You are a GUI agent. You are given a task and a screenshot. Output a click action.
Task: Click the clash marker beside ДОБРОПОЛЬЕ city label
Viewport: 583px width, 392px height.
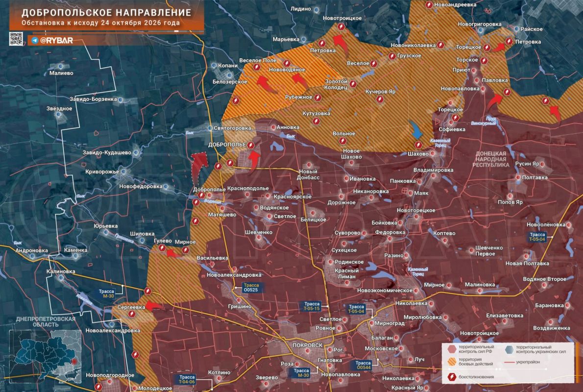pyautogui.click(x=251, y=145)
